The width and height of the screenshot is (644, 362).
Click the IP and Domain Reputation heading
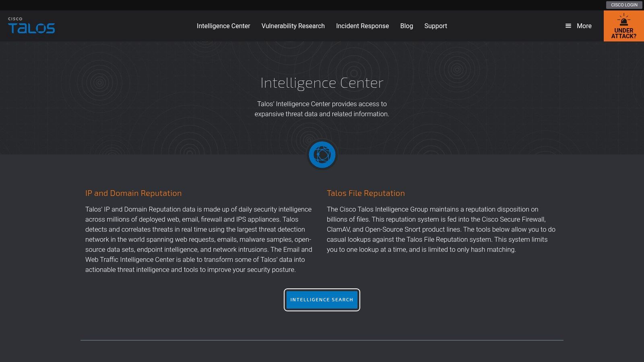point(133,193)
